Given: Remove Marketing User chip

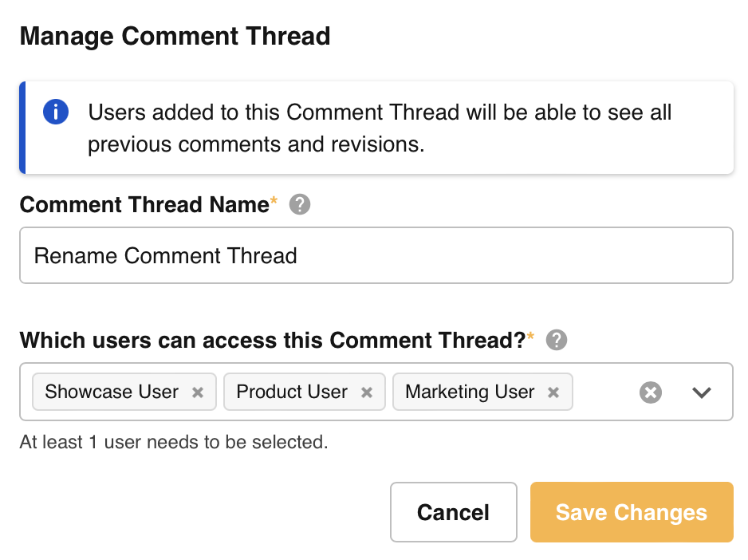Looking at the screenshot, I should point(553,392).
